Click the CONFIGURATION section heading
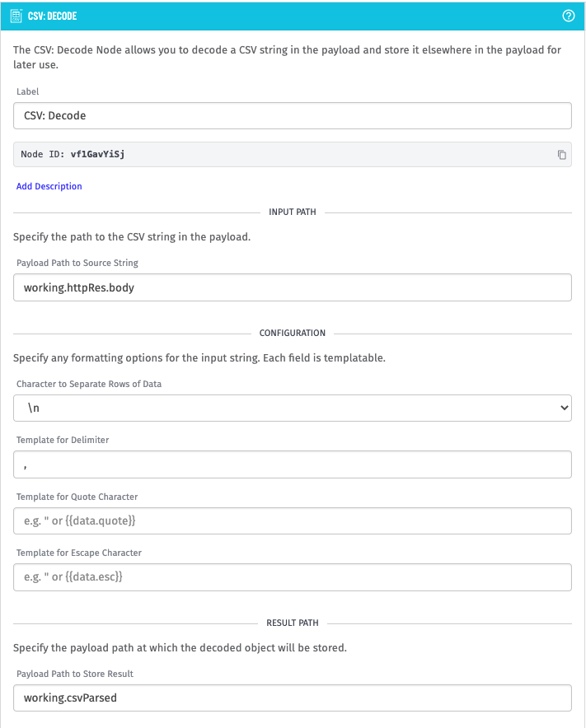This screenshot has height=728, width=586. (x=293, y=333)
